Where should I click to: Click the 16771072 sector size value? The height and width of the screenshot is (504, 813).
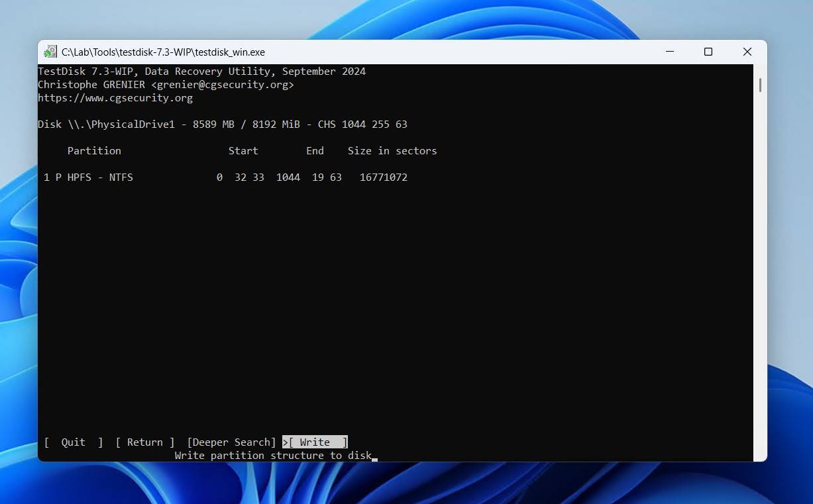point(384,177)
